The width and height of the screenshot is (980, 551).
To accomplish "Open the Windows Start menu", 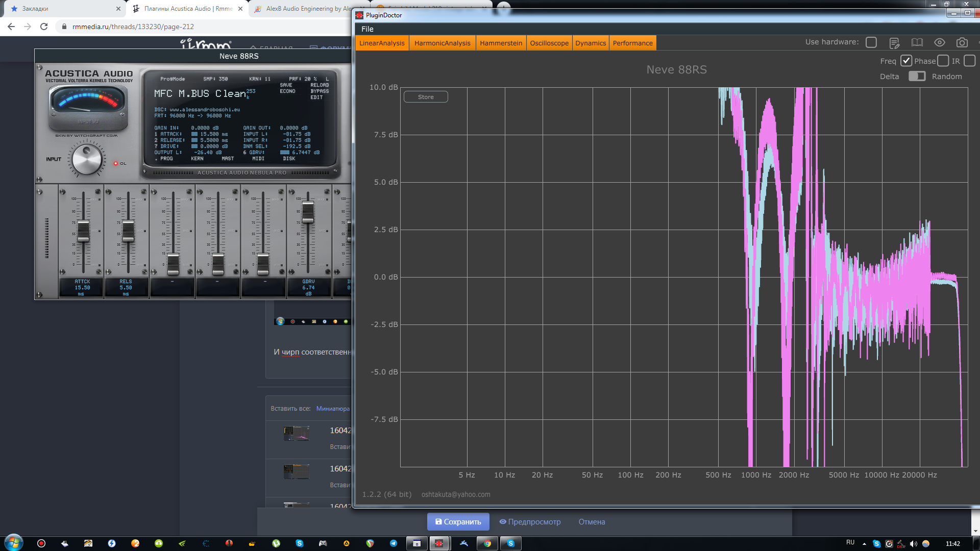I will (x=13, y=543).
